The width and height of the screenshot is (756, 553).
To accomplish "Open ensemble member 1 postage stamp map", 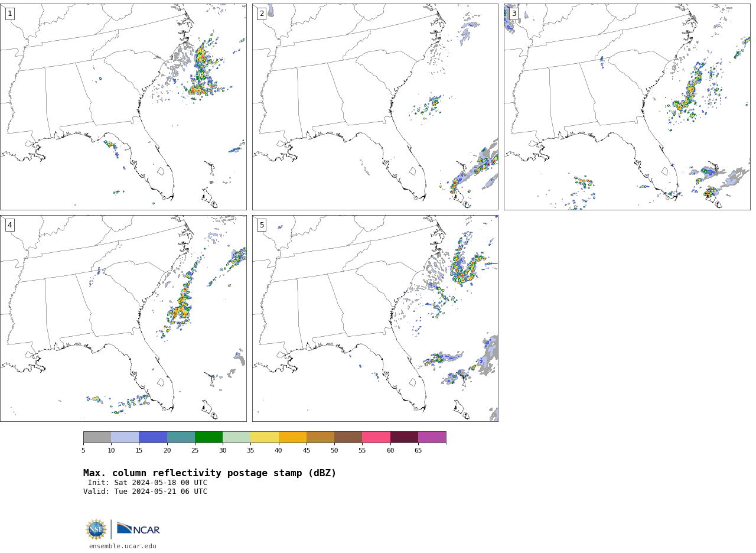I will (x=123, y=107).
